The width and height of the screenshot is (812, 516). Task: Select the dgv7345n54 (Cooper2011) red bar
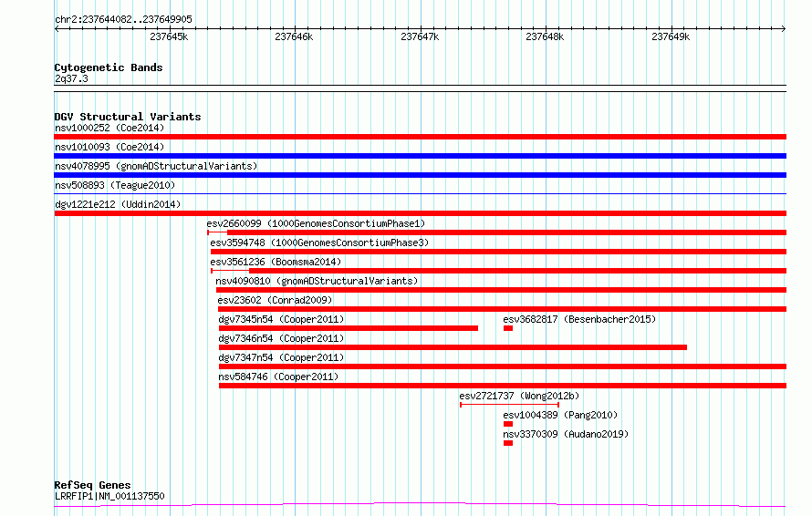tap(349, 328)
